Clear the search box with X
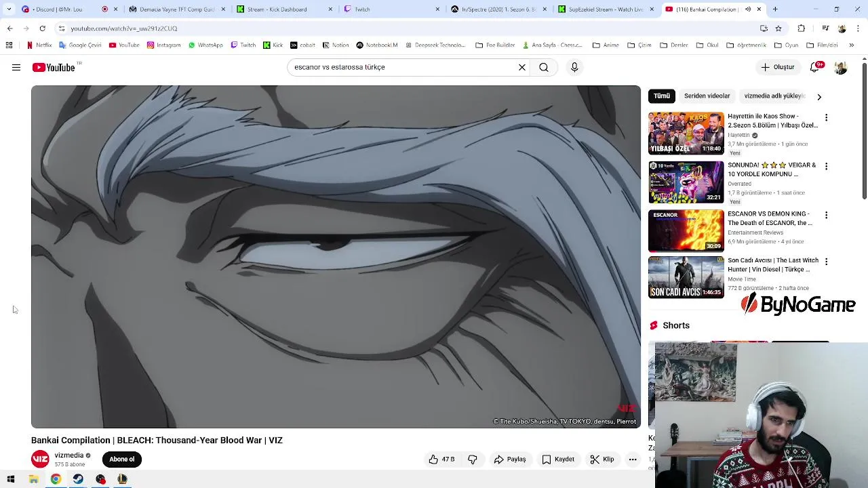The width and height of the screenshot is (868, 488). pyautogui.click(x=522, y=67)
